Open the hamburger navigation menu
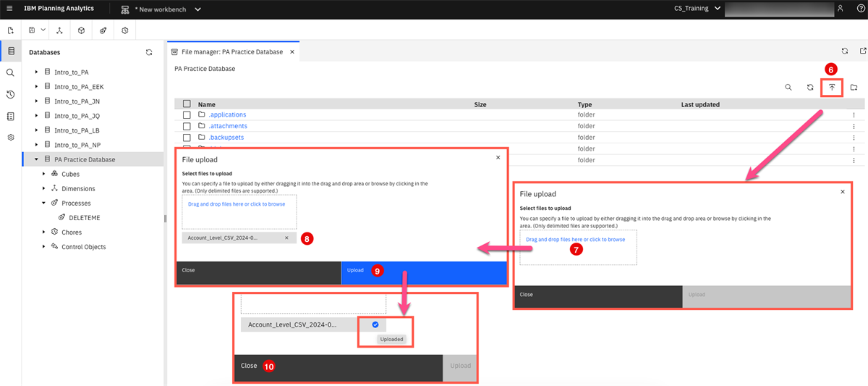This screenshot has height=386, width=868. pyautogui.click(x=9, y=9)
